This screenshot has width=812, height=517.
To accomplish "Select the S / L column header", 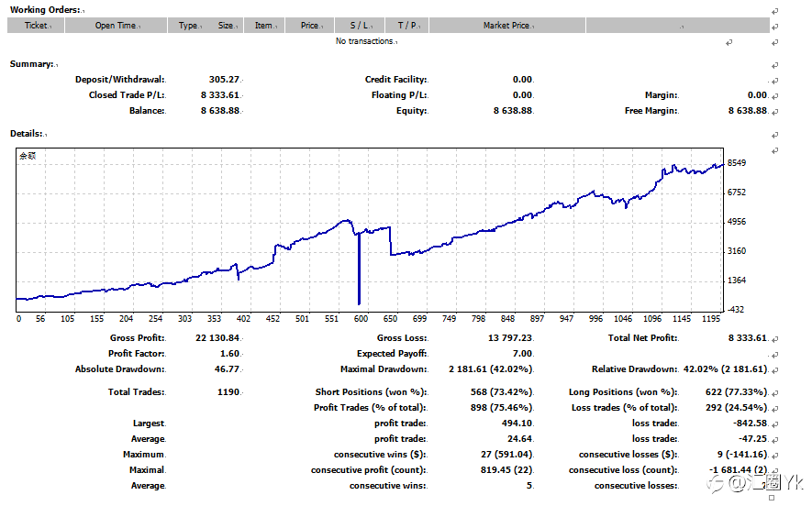I will pos(360,26).
